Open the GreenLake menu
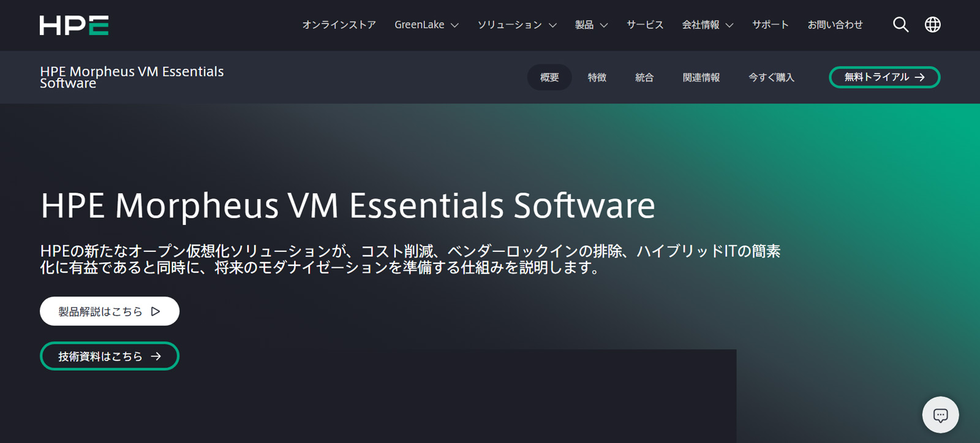The height and width of the screenshot is (443, 980). [426, 25]
